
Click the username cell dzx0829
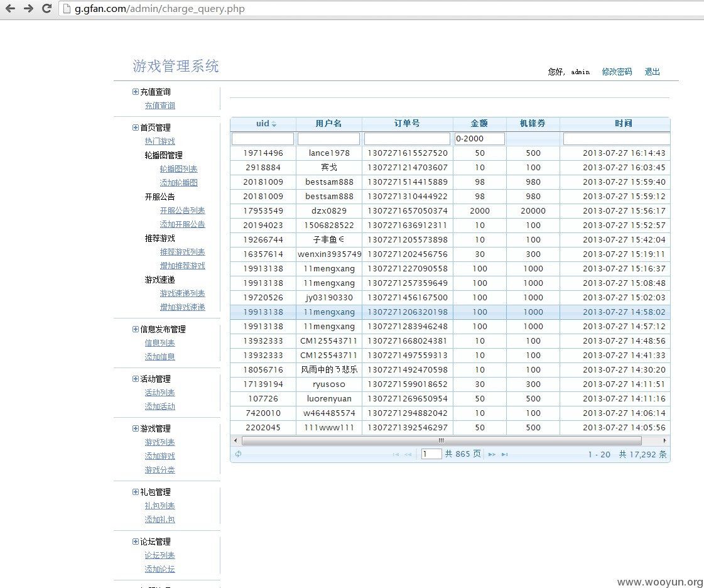click(x=328, y=211)
